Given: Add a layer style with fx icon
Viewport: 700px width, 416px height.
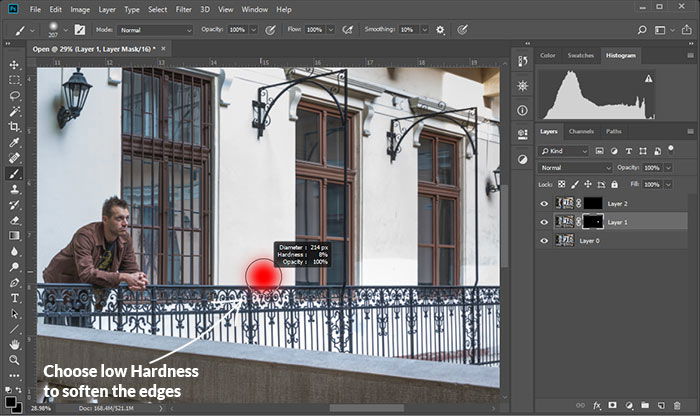Looking at the screenshot, I should (x=596, y=405).
